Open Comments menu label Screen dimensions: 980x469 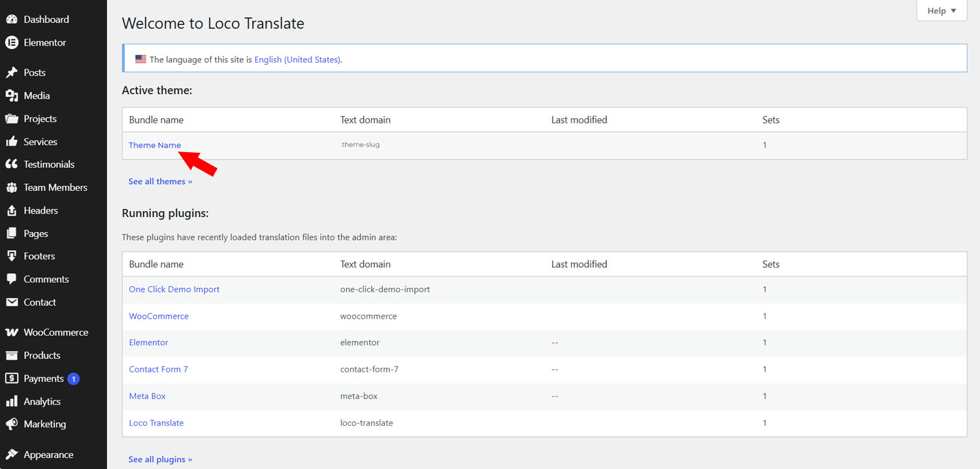tap(46, 279)
